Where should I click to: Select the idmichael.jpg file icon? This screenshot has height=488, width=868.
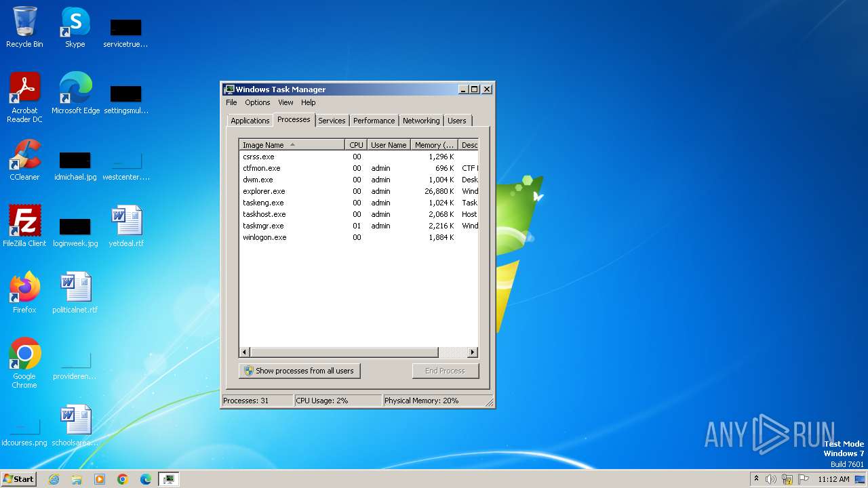click(x=75, y=166)
